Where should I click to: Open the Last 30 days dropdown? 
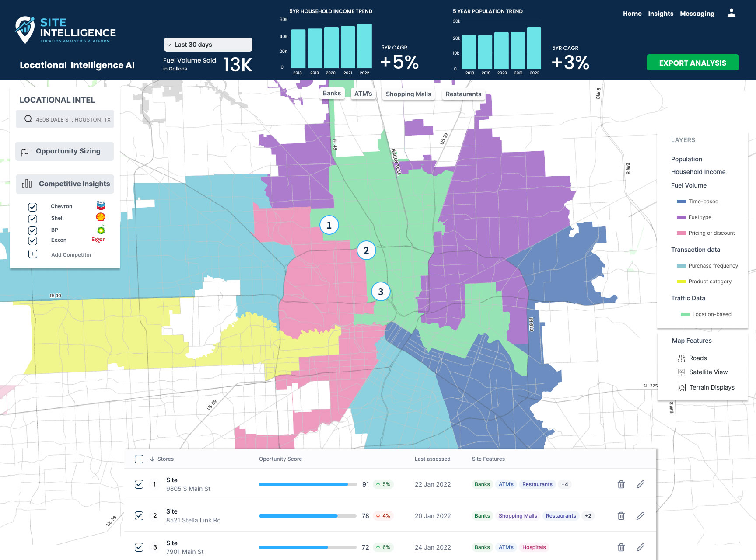tap(208, 45)
